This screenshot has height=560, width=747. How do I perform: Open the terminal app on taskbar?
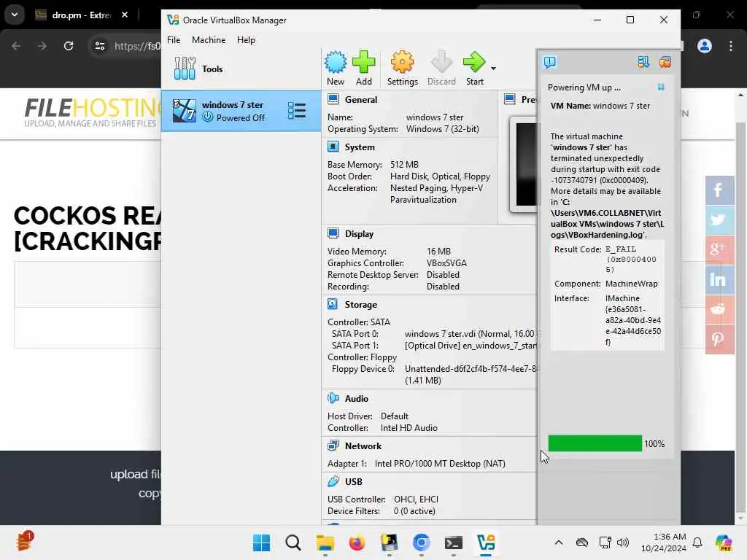(x=453, y=542)
